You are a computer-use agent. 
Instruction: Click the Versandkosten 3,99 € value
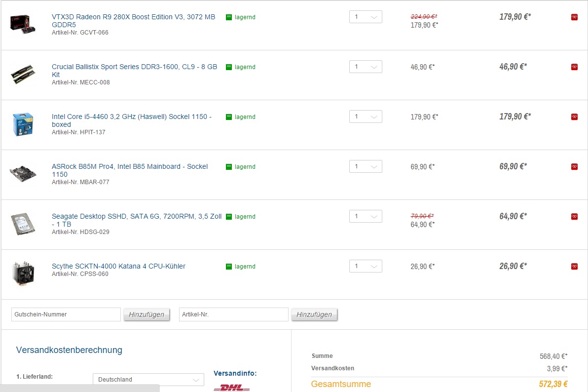(x=557, y=369)
